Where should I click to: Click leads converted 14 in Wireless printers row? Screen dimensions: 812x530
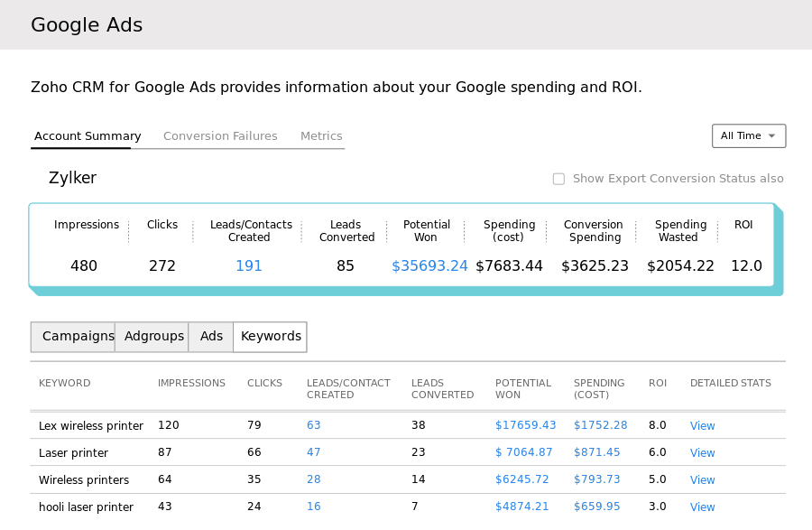(419, 479)
